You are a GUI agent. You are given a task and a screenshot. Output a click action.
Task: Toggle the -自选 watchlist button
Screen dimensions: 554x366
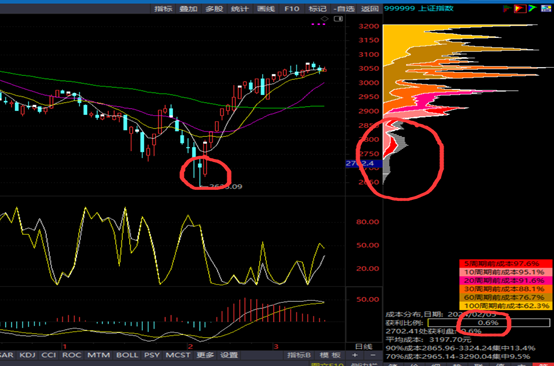pyautogui.click(x=344, y=9)
